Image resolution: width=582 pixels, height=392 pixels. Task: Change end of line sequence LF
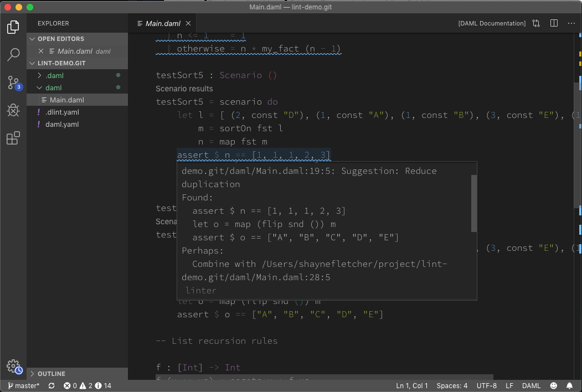tap(509, 386)
